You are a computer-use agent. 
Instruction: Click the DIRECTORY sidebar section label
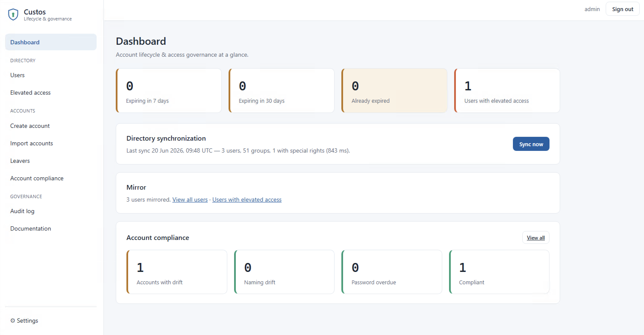point(23,61)
